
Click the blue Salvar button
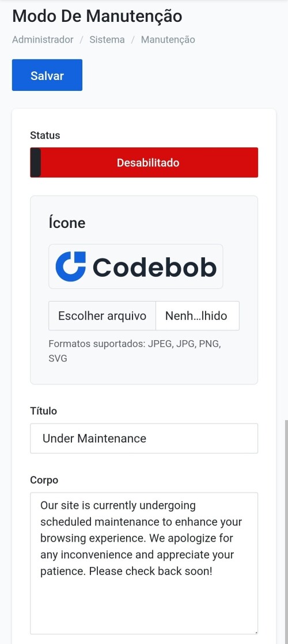click(x=47, y=75)
